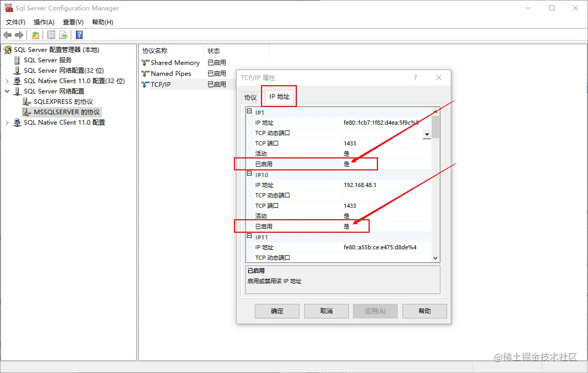Confirm with the 确定 button

click(x=277, y=311)
